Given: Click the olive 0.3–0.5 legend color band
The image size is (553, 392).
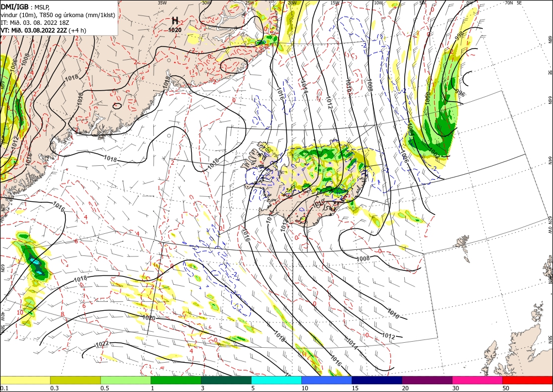Looking at the screenshot, I should point(75,380).
